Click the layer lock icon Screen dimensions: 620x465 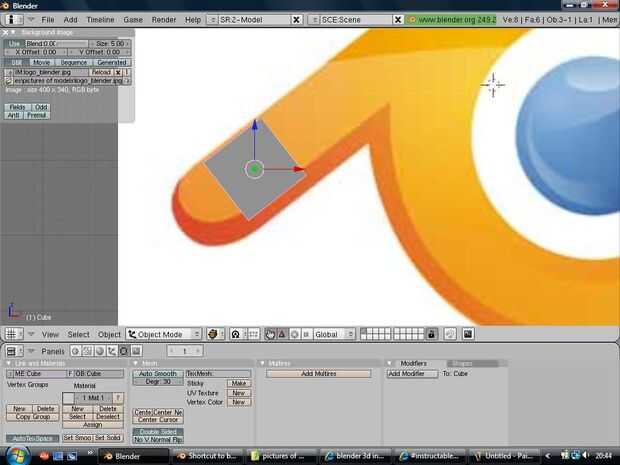pyautogui.click(x=431, y=335)
